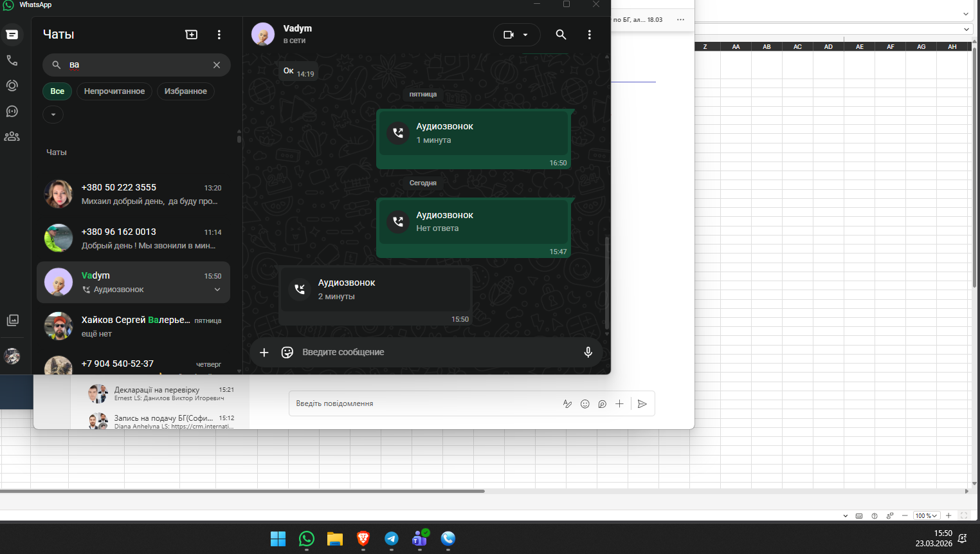Click the WhatsApp conversation scrollbar

pyautogui.click(x=606, y=283)
